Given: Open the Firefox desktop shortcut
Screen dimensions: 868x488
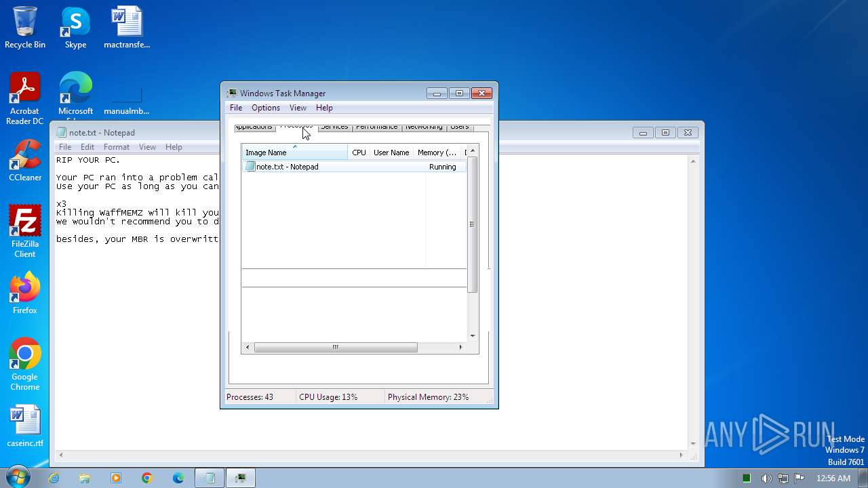Looking at the screenshot, I should pos(25,293).
